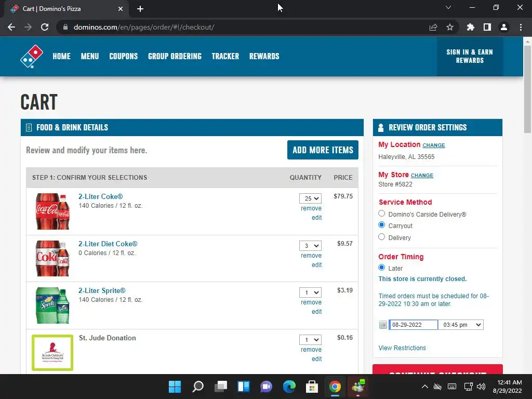The height and width of the screenshot is (399, 532).
Task: Edit the St. Jude Donation
Action: click(316, 358)
